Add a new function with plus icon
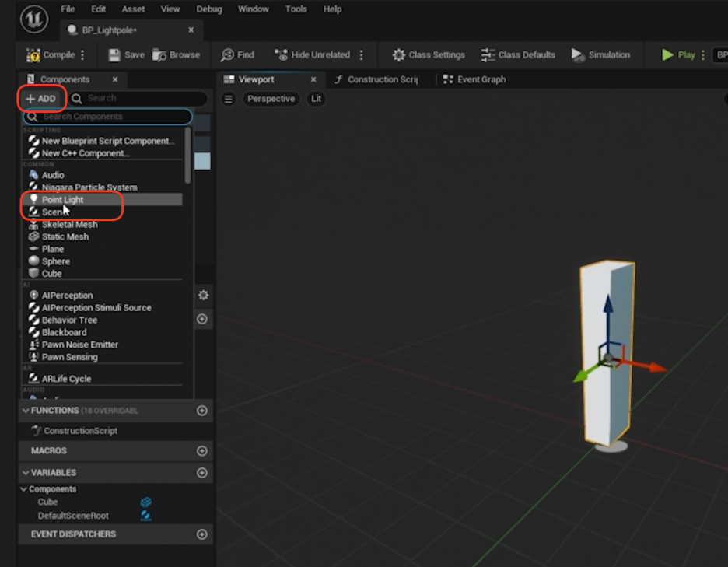Viewport: 728px width, 567px height. 202,411
